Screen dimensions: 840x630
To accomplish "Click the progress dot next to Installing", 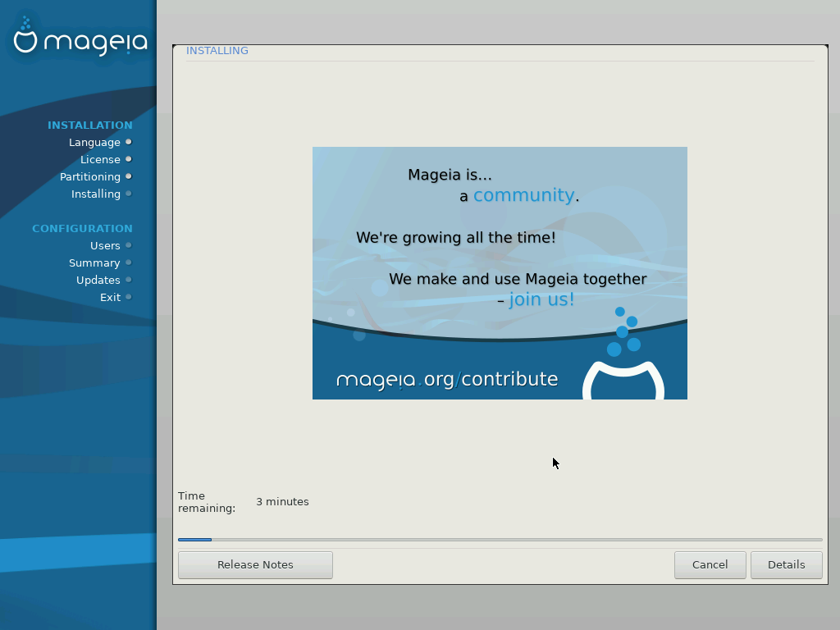I will [129, 194].
